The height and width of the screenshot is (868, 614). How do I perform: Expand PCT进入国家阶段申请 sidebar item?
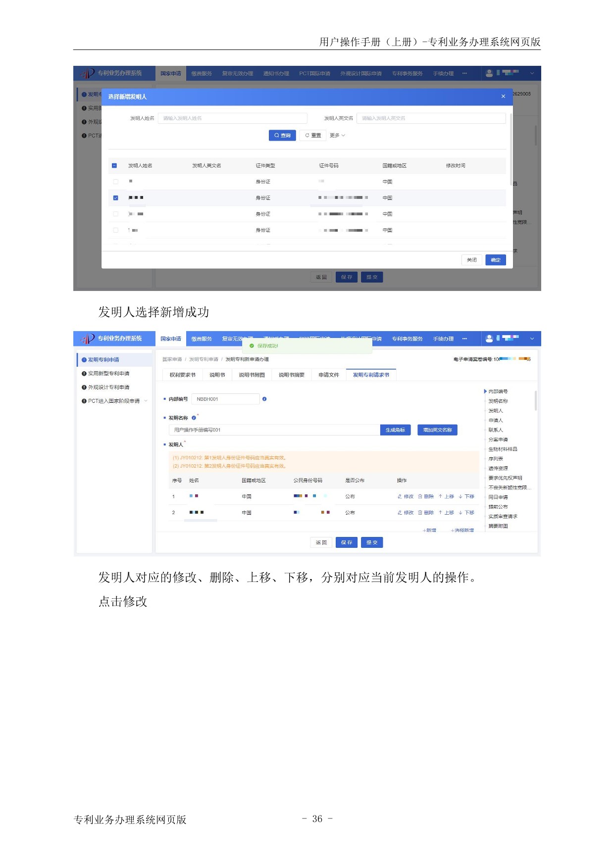[146, 401]
